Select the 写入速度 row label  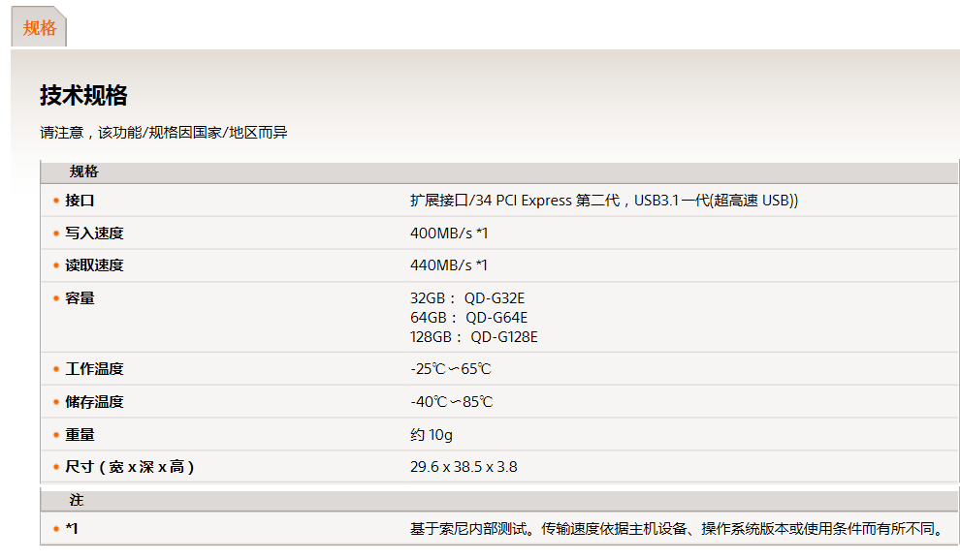pos(94,233)
